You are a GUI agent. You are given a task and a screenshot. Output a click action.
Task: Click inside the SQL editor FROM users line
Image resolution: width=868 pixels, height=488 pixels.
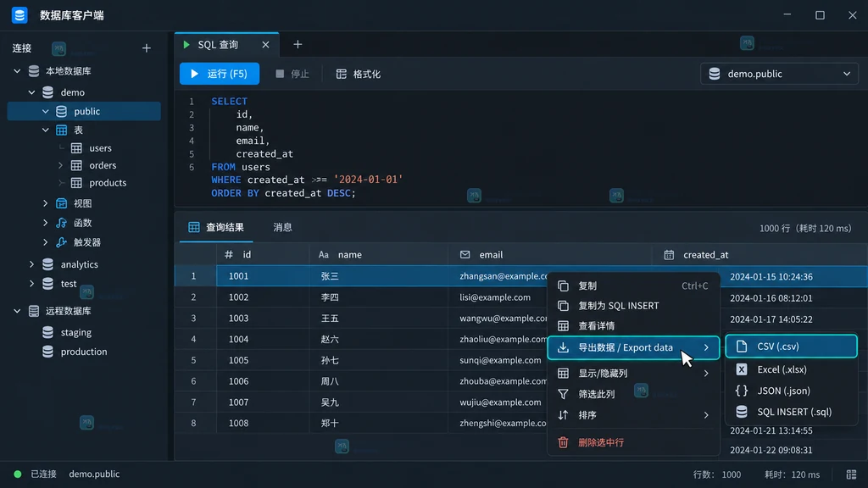241,167
